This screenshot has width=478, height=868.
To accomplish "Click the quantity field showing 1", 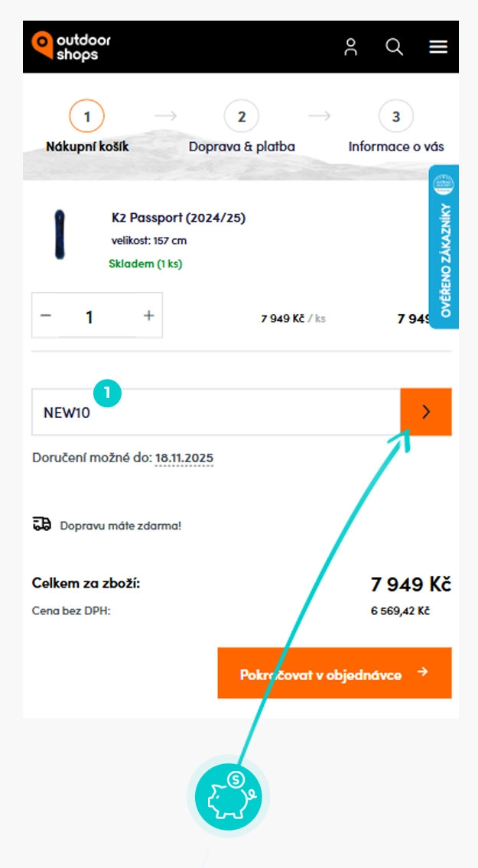I will pos(89,316).
